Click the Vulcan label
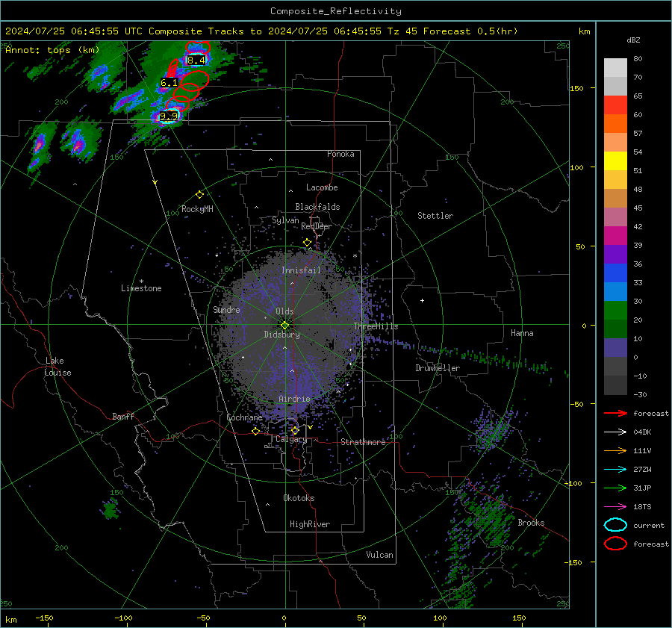 click(x=379, y=555)
